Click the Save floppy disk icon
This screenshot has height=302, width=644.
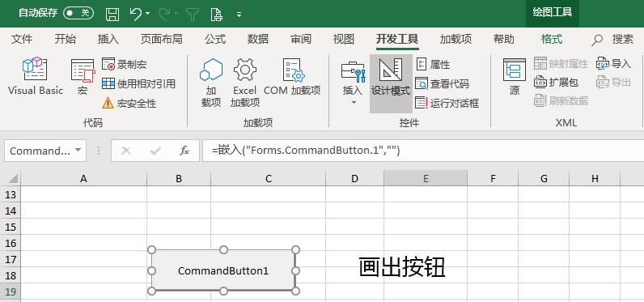pyautogui.click(x=112, y=15)
